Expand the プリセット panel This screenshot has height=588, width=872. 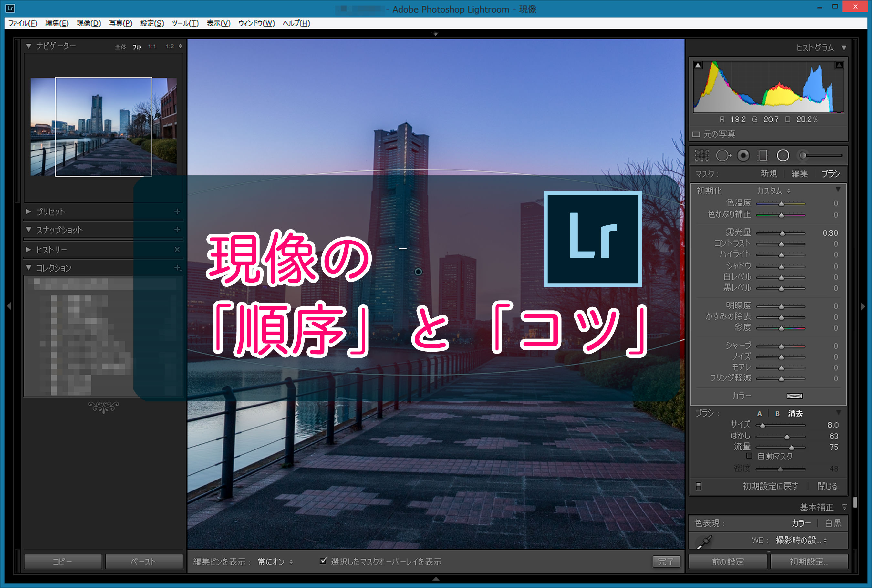click(x=28, y=211)
